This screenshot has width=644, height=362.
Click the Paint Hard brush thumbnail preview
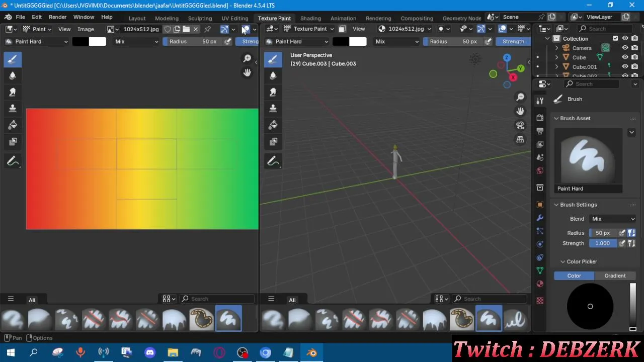click(x=588, y=161)
